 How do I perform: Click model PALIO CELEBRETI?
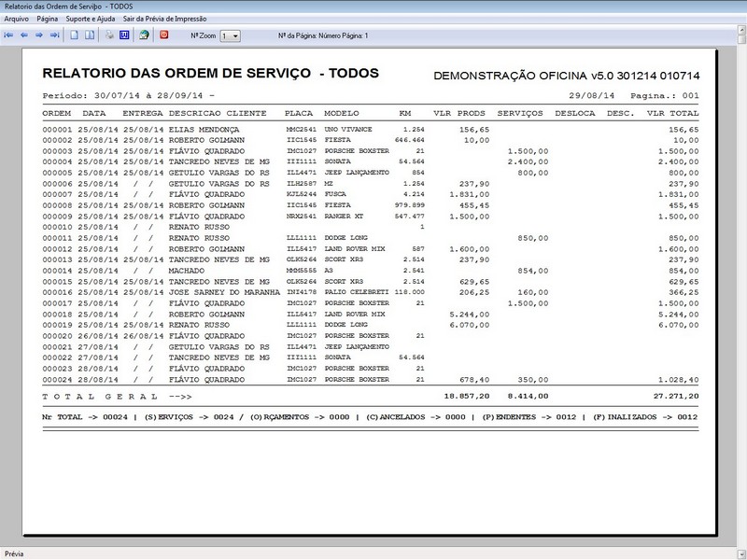[x=357, y=292]
